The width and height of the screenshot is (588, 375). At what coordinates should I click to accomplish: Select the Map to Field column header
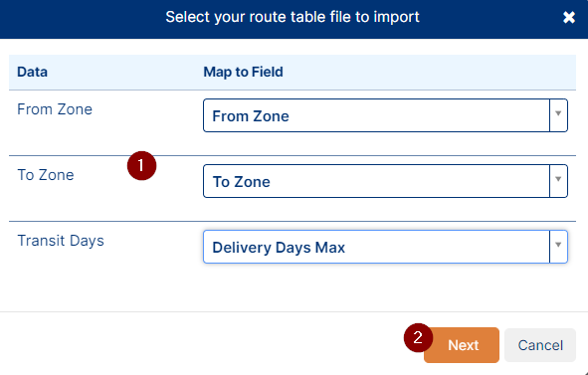tap(243, 72)
